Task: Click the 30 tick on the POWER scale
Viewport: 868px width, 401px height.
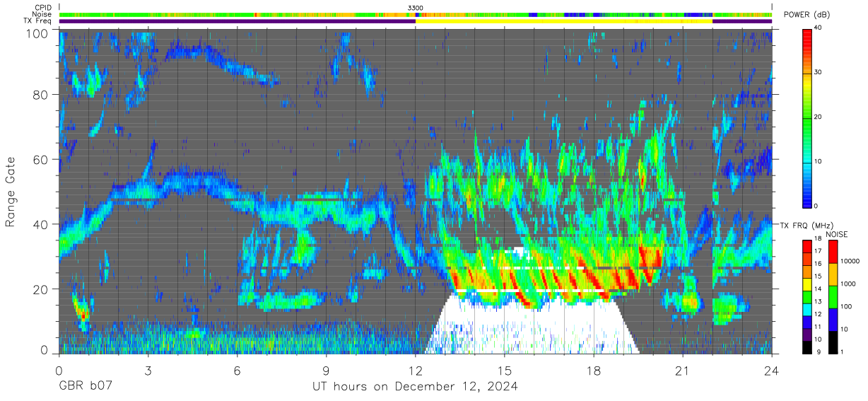Action: coord(817,73)
